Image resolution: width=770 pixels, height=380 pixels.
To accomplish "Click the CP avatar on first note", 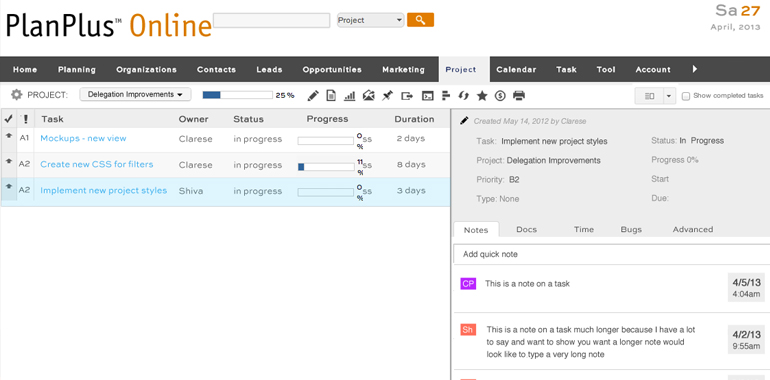I will click(x=468, y=283).
